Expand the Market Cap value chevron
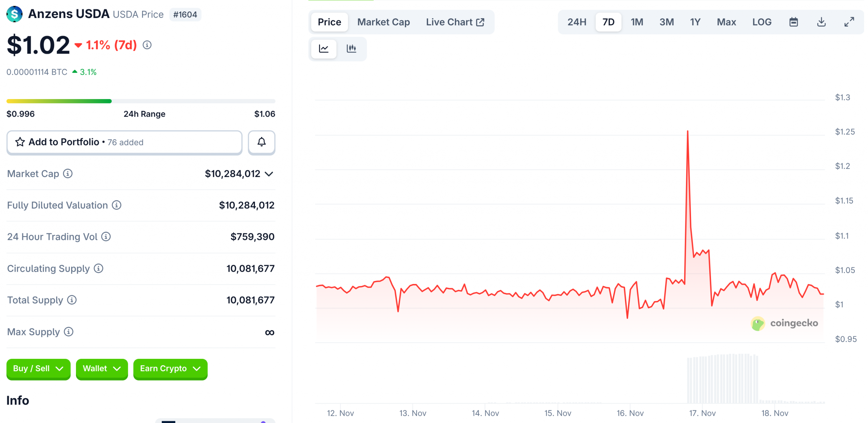The image size is (868, 423). 269,174
